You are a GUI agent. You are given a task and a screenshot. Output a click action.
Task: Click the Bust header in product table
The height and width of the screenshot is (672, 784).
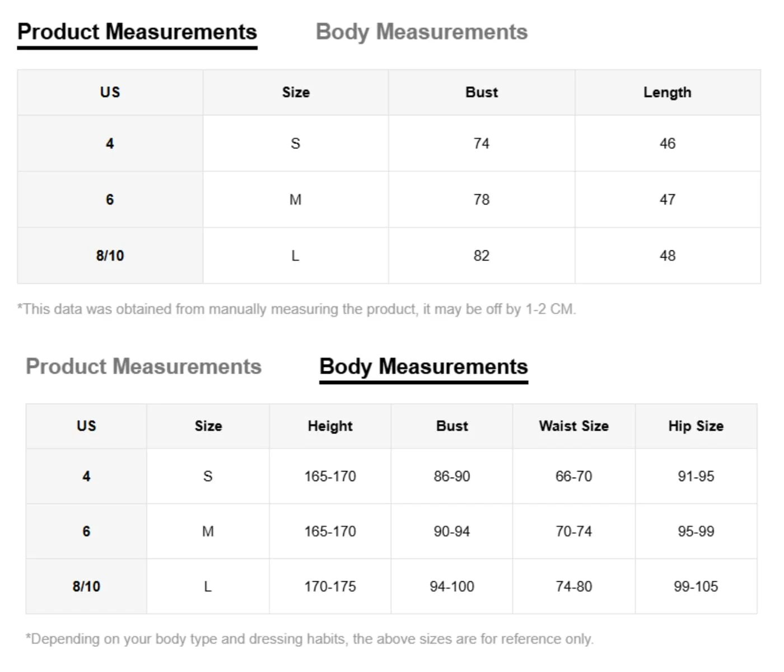[x=482, y=92]
